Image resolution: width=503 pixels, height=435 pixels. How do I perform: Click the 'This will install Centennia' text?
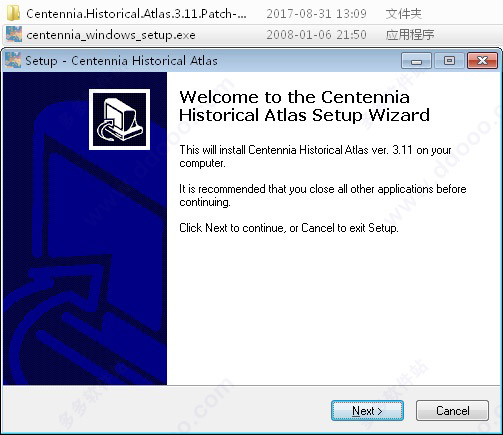315,156
